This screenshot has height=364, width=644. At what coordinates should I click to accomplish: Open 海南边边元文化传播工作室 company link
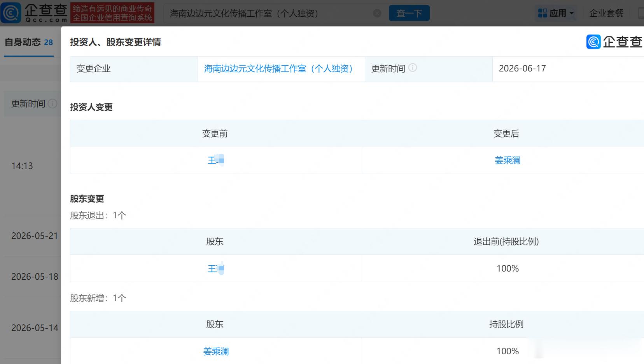click(x=278, y=69)
